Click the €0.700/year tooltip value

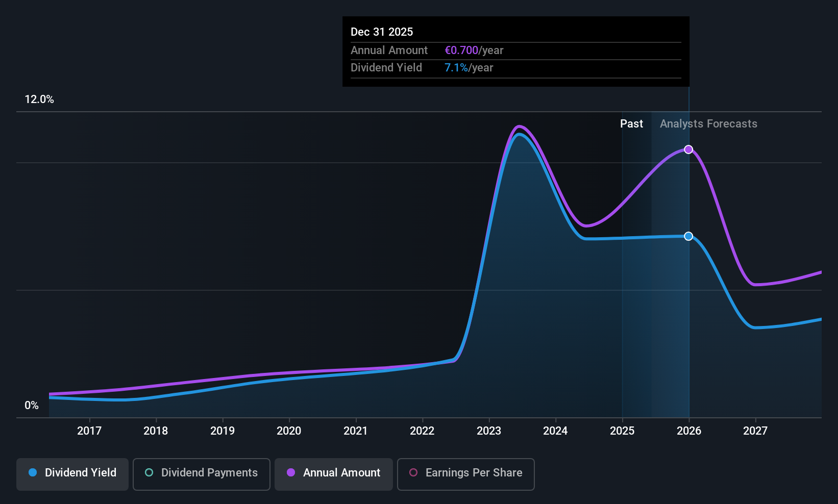point(474,51)
